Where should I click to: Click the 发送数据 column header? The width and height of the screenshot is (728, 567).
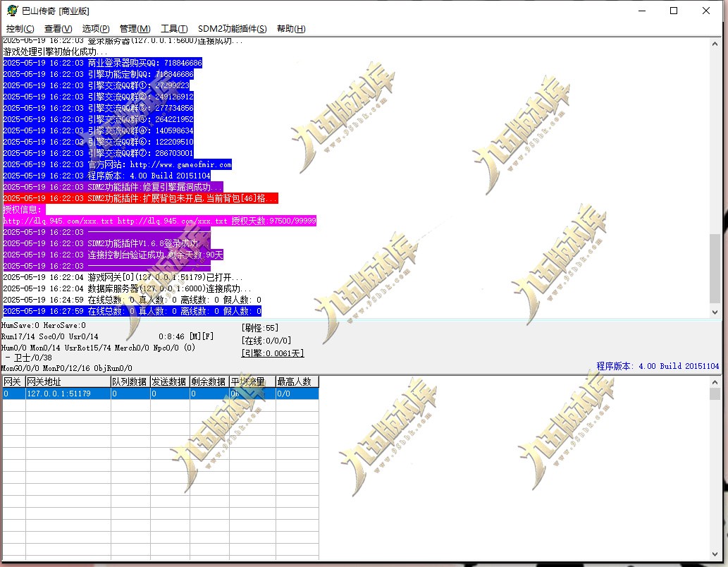[x=170, y=382]
